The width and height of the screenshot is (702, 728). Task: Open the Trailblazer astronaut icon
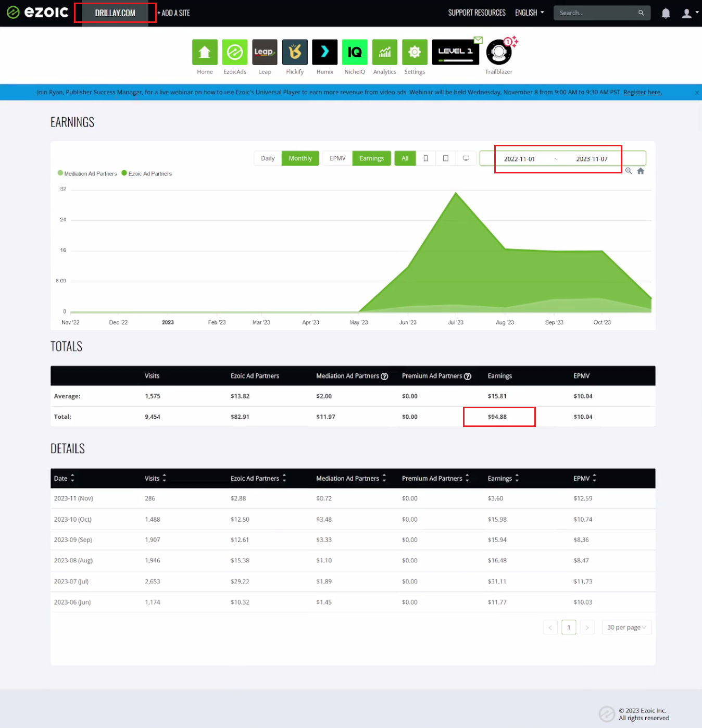tap(499, 52)
